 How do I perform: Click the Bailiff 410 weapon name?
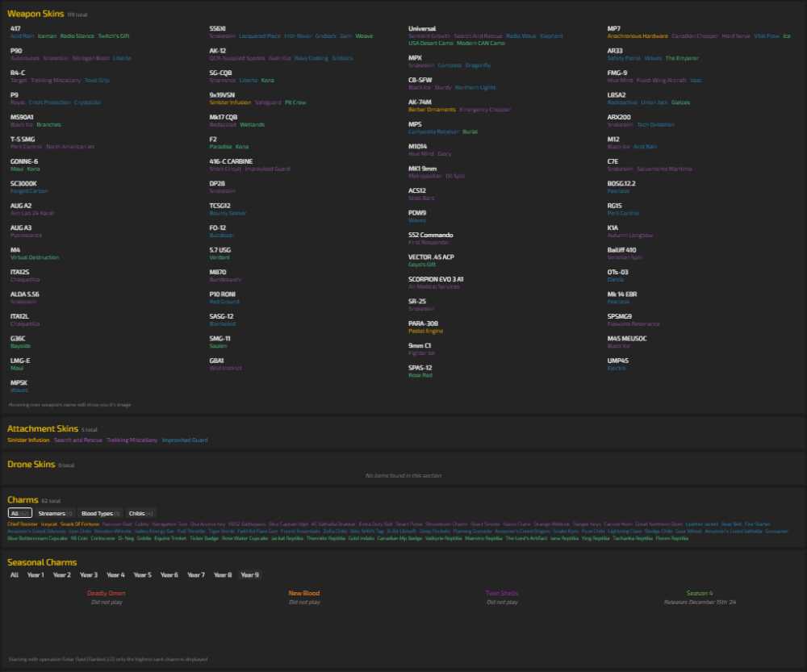click(621, 250)
